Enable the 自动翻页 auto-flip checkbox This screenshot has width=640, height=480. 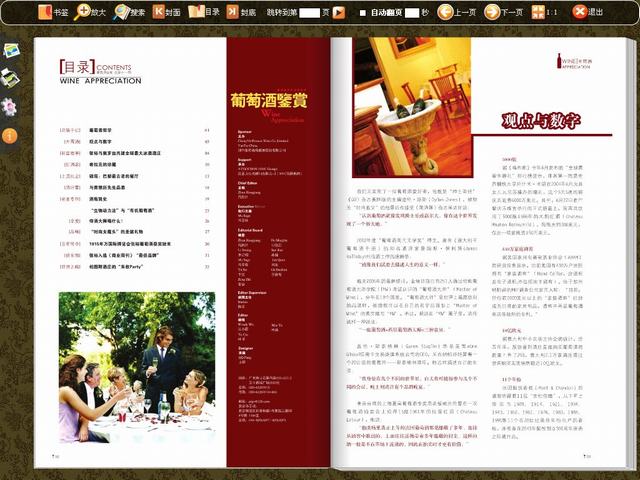(362, 13)
